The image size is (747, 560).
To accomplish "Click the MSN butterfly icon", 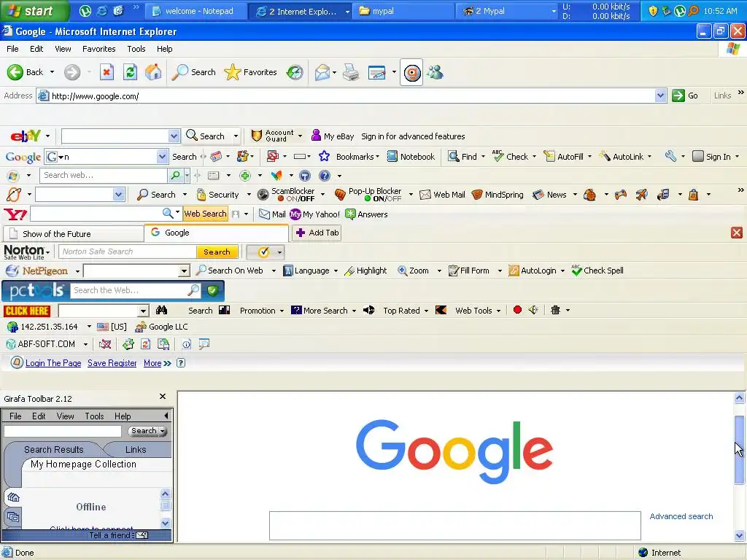I will pos(276,176).
